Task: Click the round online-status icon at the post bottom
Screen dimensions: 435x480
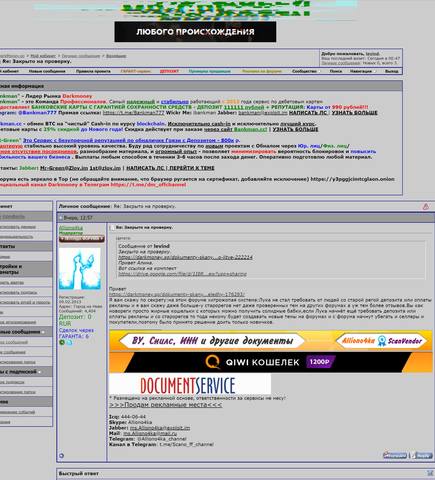Action: (61, 455)
